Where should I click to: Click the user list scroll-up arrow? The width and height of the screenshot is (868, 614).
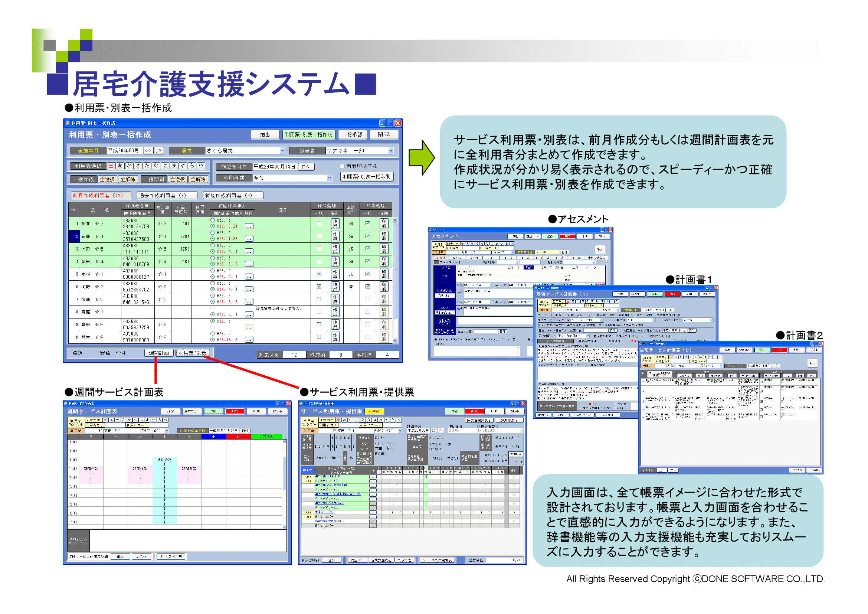pyautogui.click(x=395, y=220)
